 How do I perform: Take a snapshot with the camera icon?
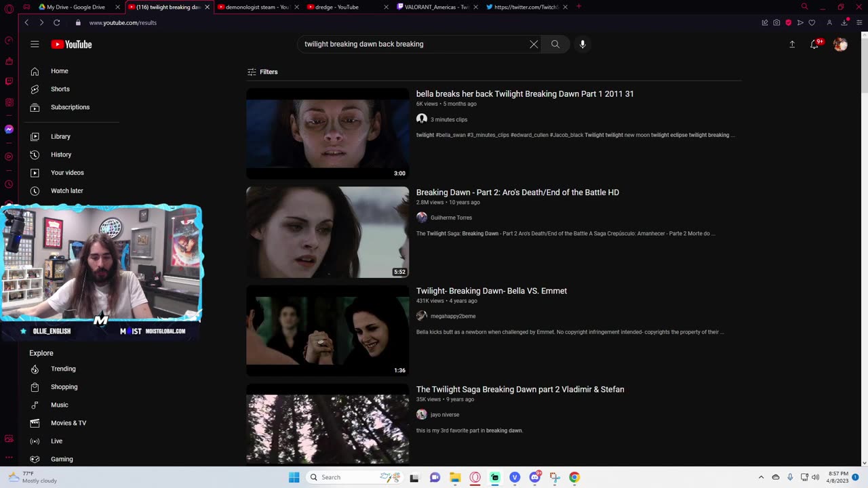point(776,22)
